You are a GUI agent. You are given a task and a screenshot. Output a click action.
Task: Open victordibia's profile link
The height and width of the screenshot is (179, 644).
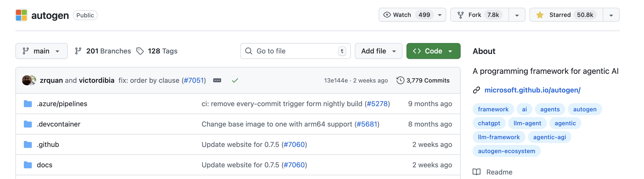point(96,80)
